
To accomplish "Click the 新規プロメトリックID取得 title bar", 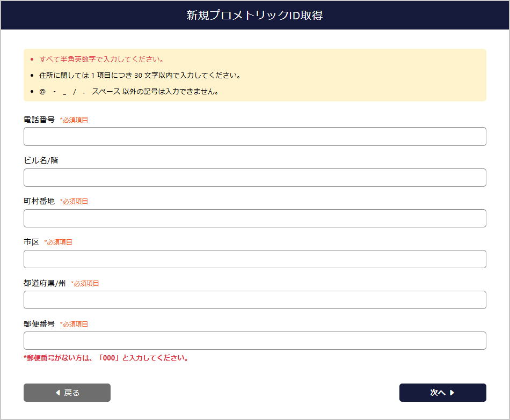I will [255, 15].
